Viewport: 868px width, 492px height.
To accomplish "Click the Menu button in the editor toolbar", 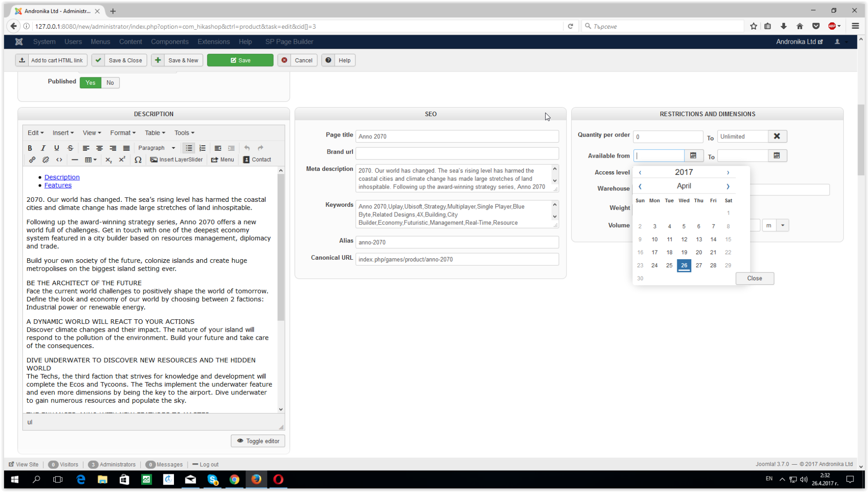I will tap(223, 160).
